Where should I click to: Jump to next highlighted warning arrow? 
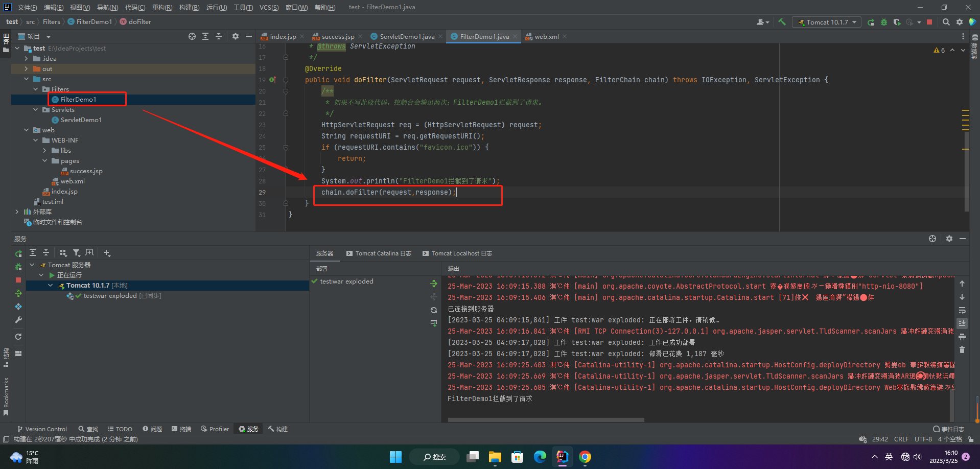(x=963, y=50)
